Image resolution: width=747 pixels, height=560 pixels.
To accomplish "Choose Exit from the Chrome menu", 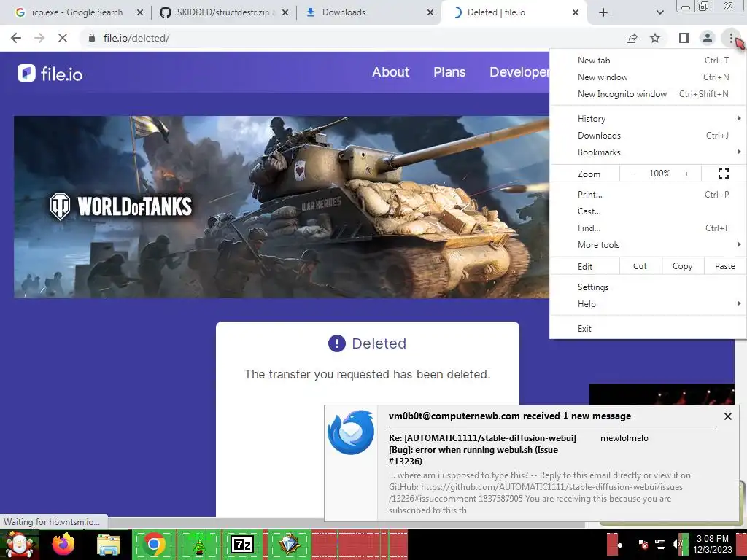I will click(648, 329).
